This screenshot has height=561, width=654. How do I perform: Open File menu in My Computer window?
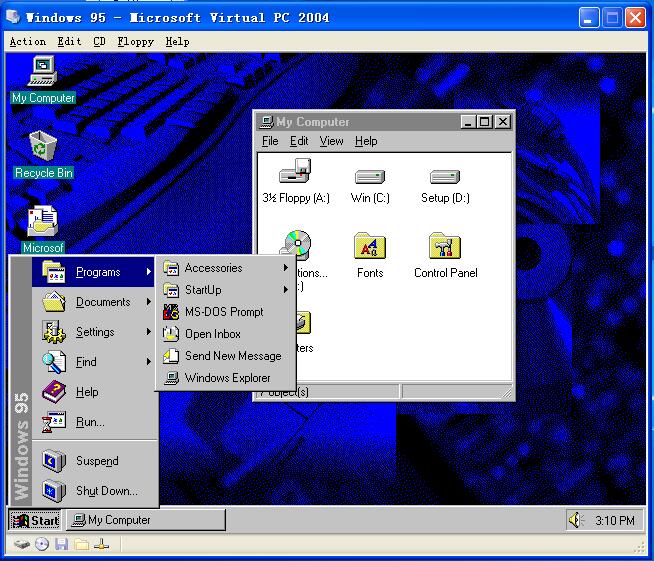pyautogui.click(x=270, y=141)
